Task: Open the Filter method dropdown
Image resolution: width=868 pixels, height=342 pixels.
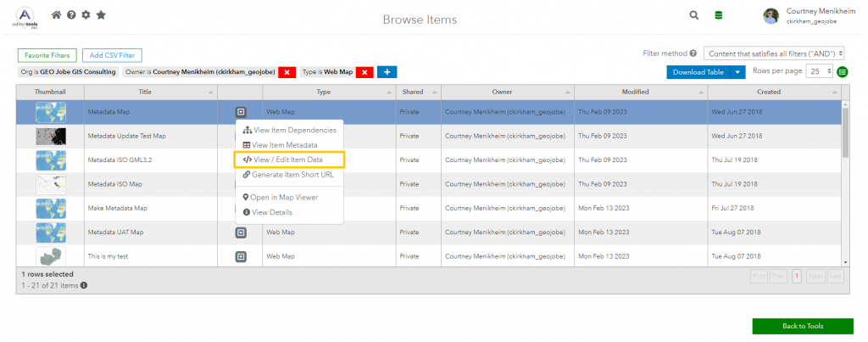Action: tap(774, 53)
